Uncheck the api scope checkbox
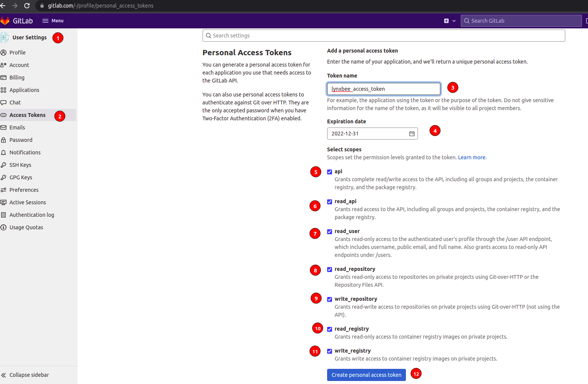This screenshot has width=588, height=384. click(329, 172)
